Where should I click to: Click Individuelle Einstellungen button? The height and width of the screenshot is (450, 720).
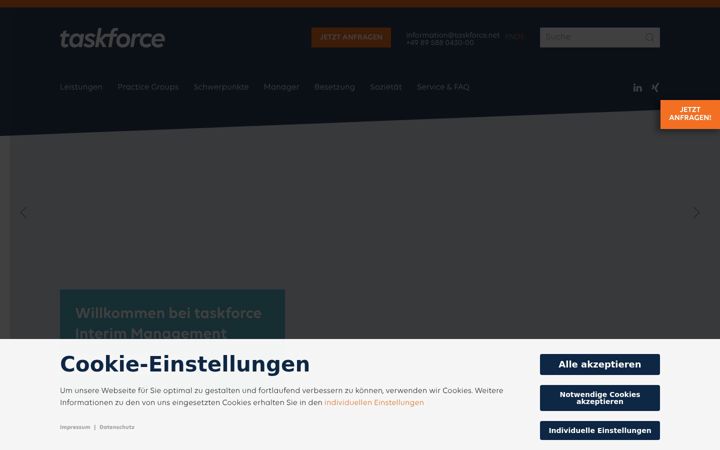pyautogui.click(x=600, y=431)
